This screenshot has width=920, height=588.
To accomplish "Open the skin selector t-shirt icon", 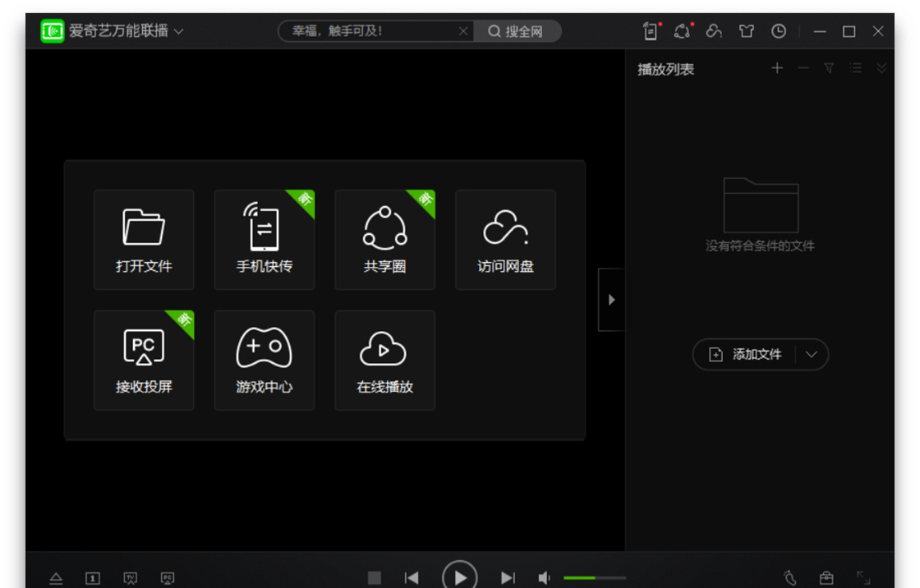I will (x=746, y=31).
